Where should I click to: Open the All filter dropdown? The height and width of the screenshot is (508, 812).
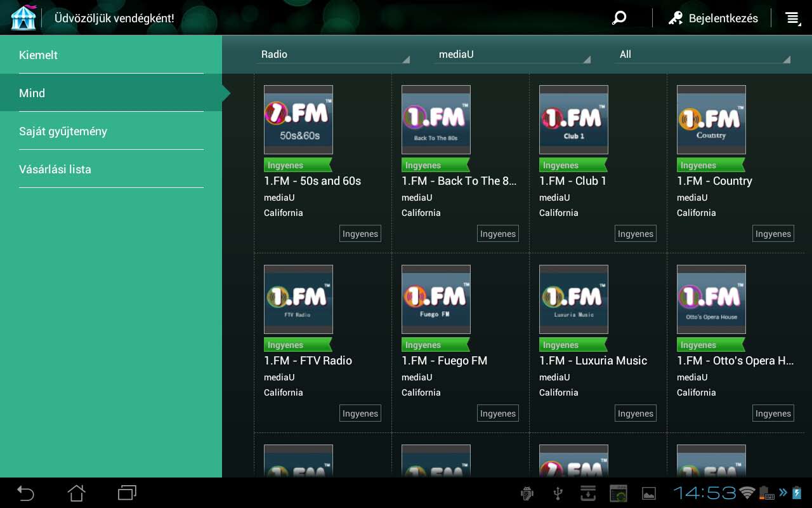(x=704, y=55)
